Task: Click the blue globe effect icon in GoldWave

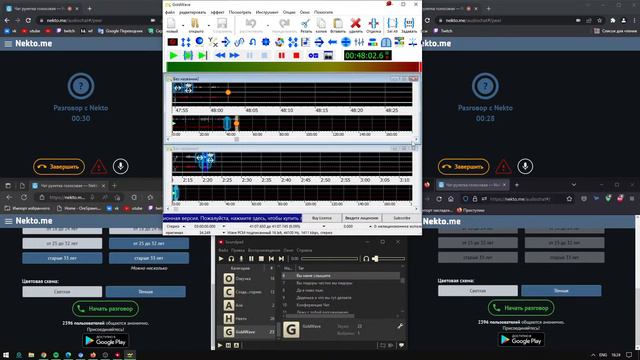Action: 346,42
